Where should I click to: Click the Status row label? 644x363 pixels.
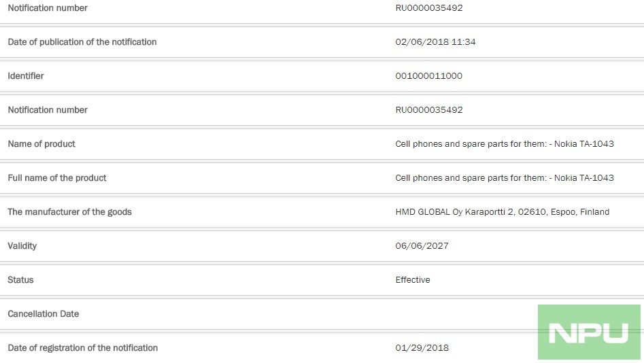pos(20,279)
